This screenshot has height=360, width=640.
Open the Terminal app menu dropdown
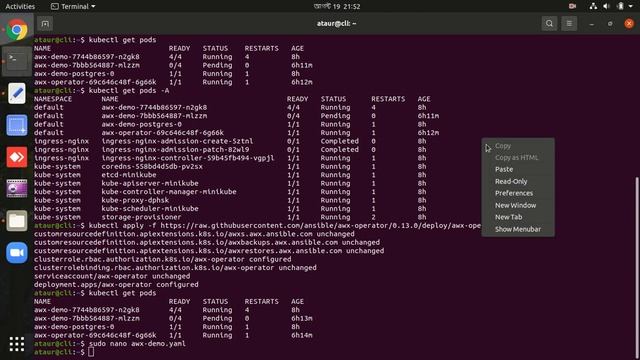[x=73, y=7]
